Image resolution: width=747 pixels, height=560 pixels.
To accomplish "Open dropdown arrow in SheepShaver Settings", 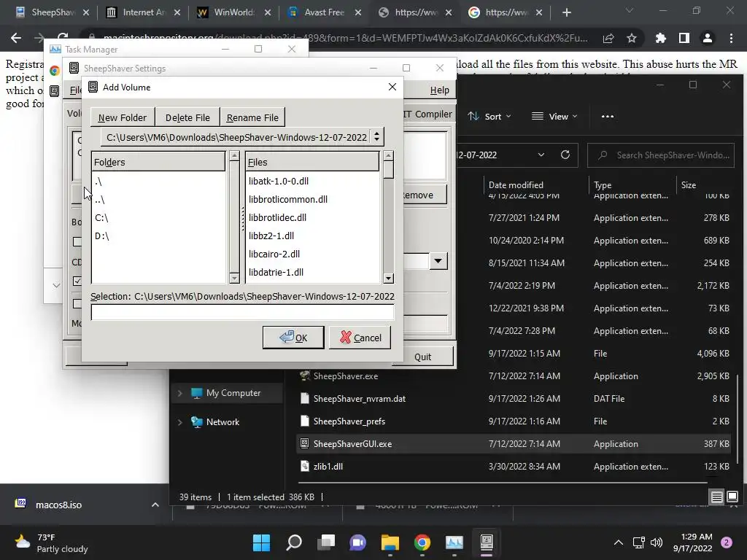I will (x=438, y=260).
